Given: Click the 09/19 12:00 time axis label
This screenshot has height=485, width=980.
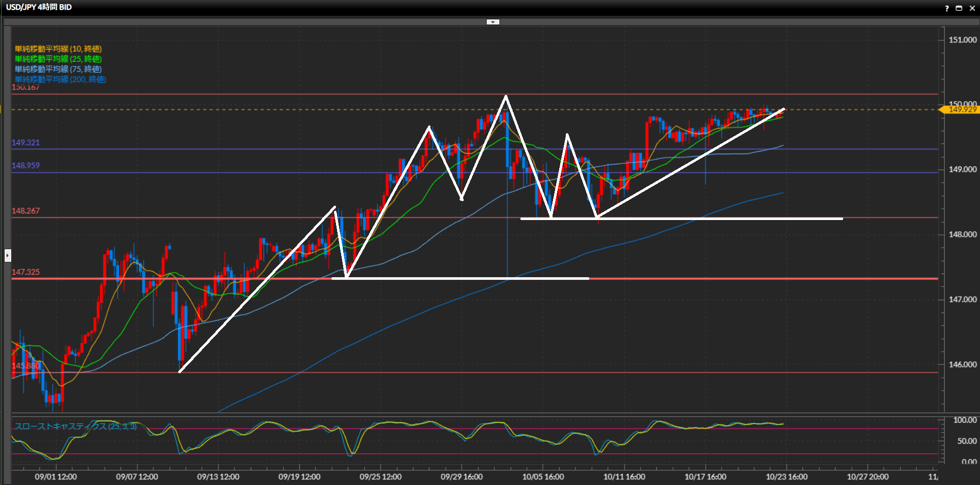Looking at the screenshot, I should (x=299, y=477).
